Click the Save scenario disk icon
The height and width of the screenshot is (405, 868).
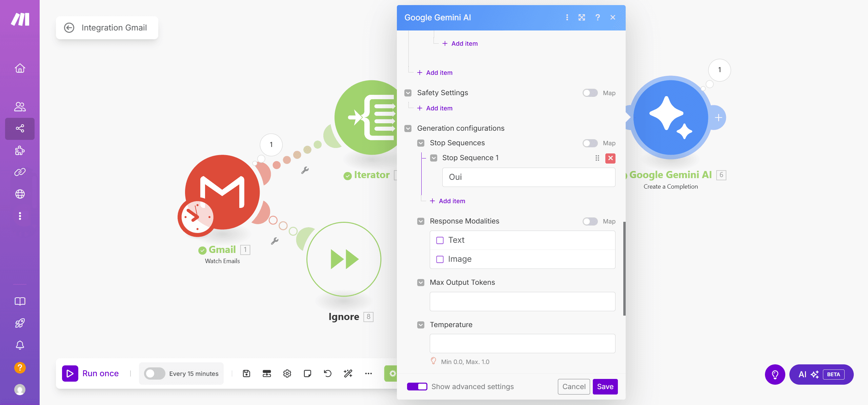(246, 374)
